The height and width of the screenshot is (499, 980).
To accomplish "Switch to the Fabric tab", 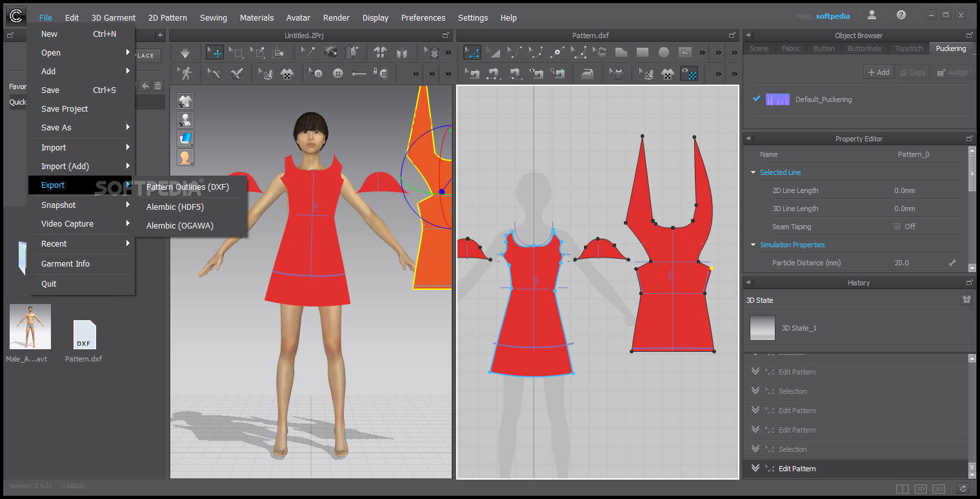I will (791, 48).
